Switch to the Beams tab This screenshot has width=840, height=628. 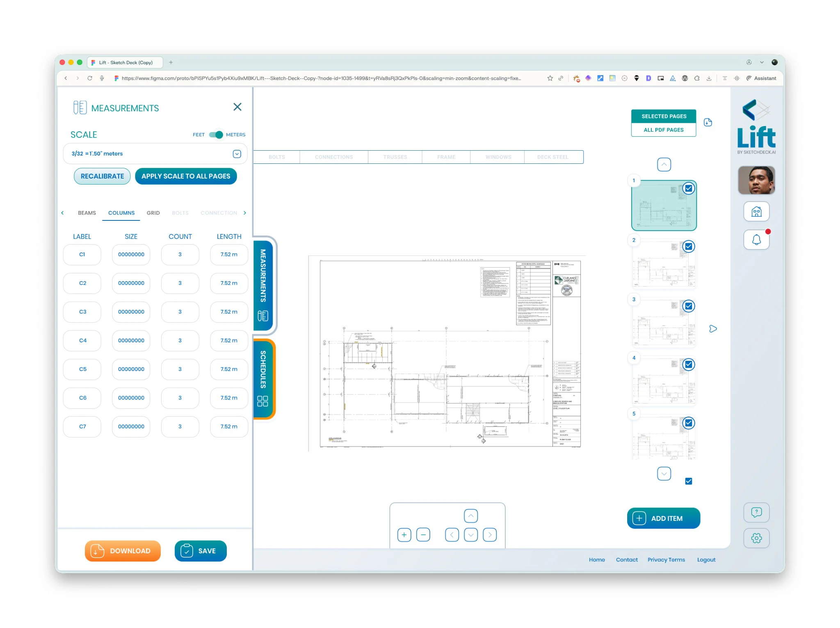87,213
